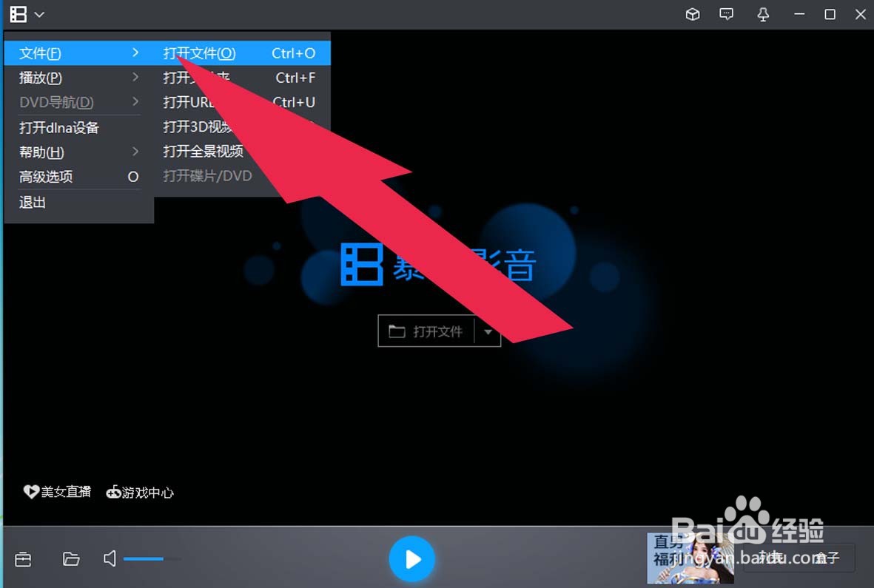Screen dimensions: 874x588
Task: Click the blue play button
Action: click(412, 558)
